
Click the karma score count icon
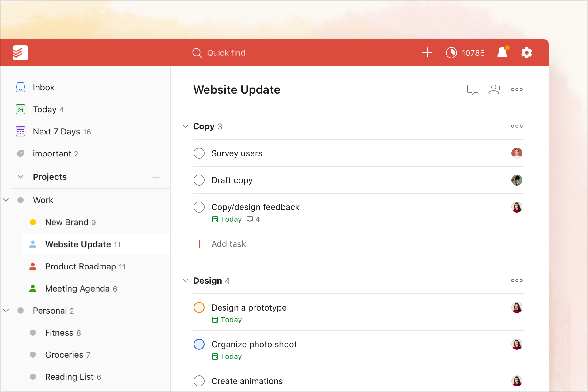click(x=451, y=52)
